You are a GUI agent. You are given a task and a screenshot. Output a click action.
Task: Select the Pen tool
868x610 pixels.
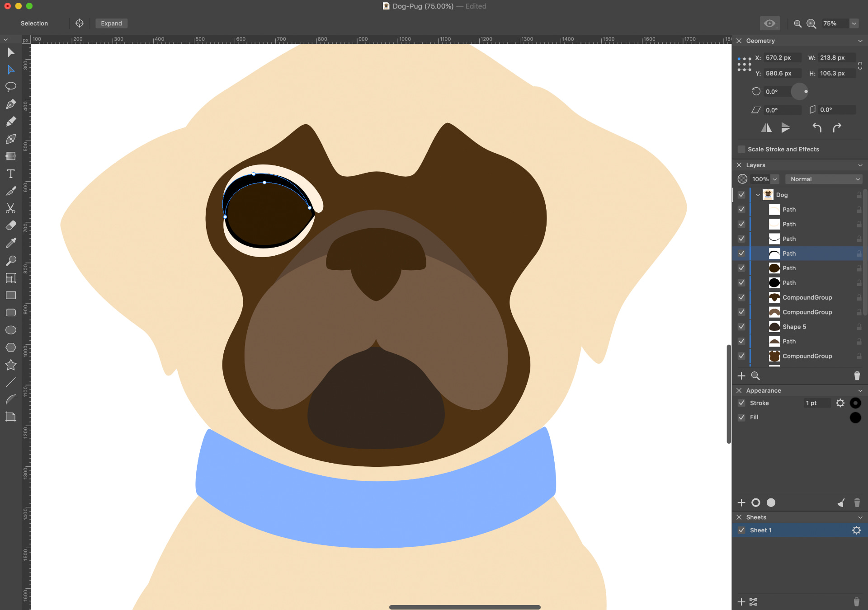pos(11,104)
